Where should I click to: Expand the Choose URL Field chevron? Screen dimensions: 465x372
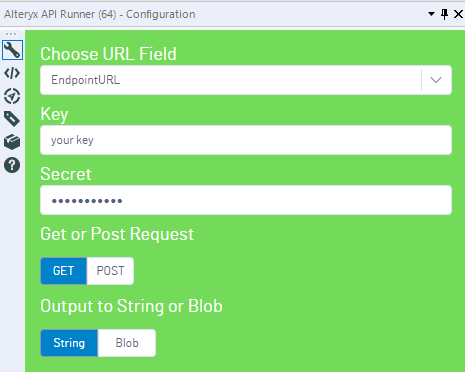click(436, 80)
